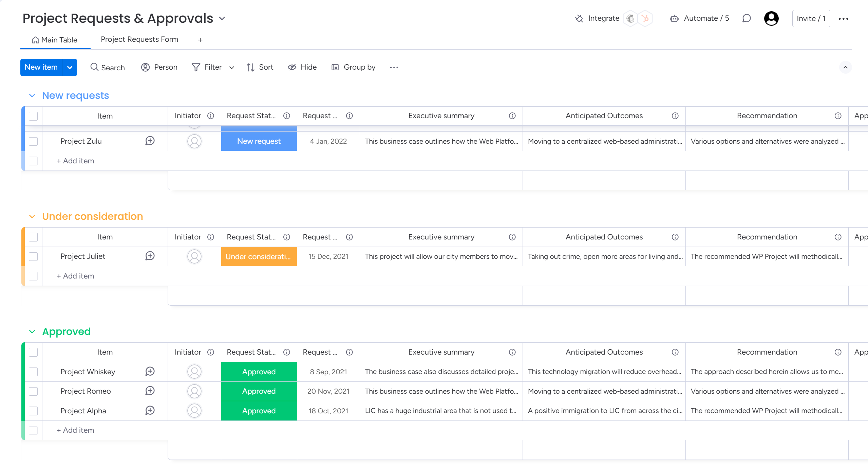Click the Group by icon

335,67
